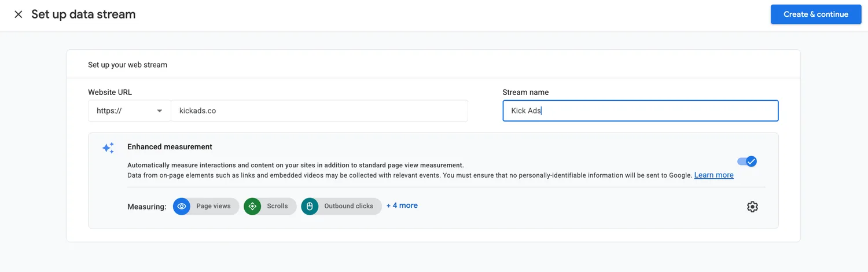Click the Stream name label
This screenshot has width=868, height=272.
(x=525, y=92)
